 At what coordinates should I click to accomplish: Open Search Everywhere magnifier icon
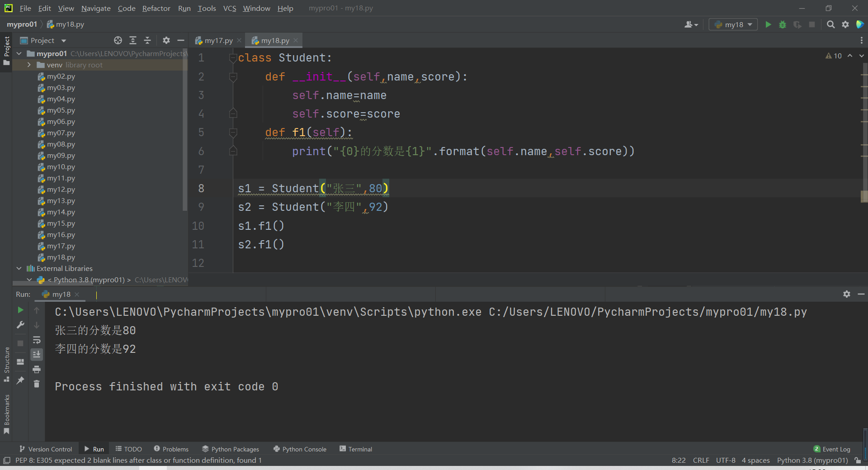[830, 24]
